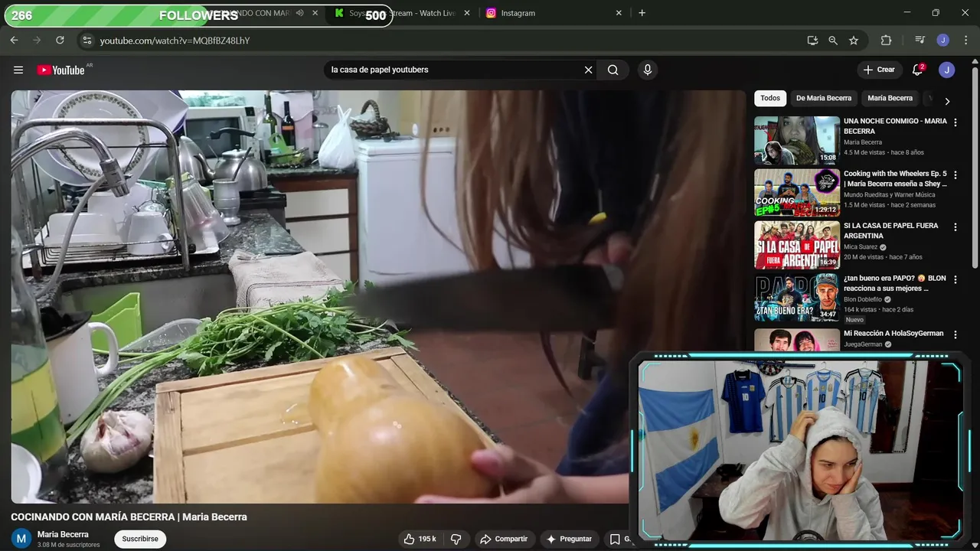Click the install app icon in address bar
Image resolution: width=980 pixels, height=551 pixels.
(x=812, y=41)
